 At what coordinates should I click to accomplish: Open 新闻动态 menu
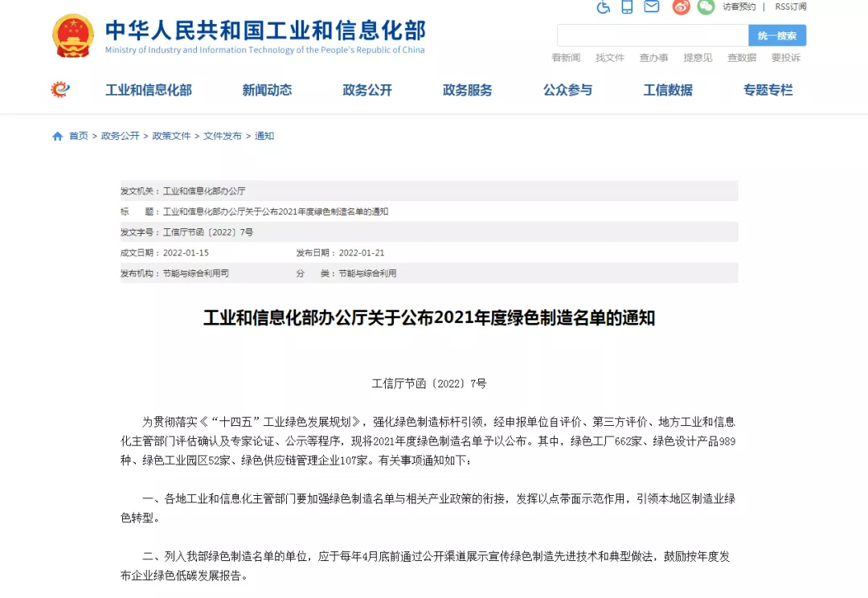coord(268,90)
